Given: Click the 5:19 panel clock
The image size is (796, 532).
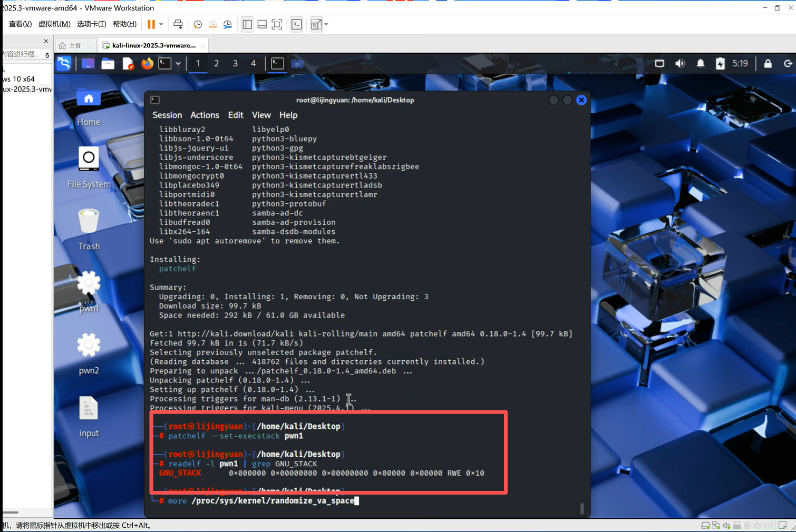Looking at the screenshot, I should tap(740, 63).
